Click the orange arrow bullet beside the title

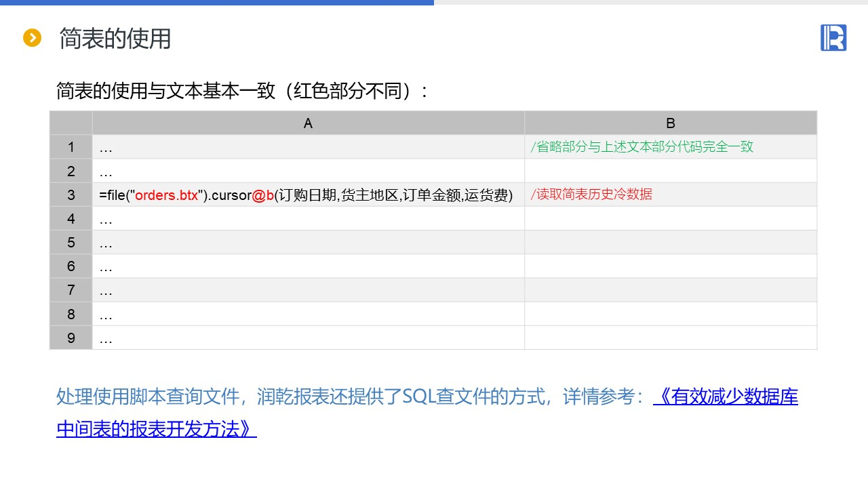pyautogui.click(x=33, y=38)
